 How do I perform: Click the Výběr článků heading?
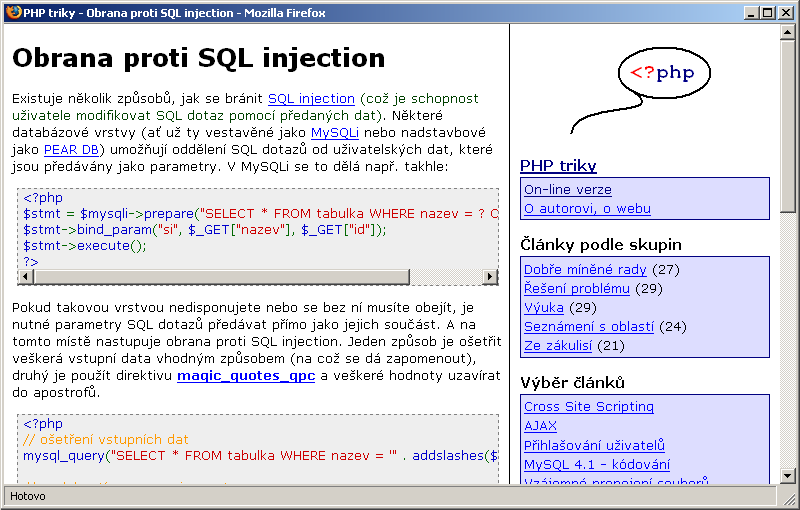pyautogui.click(x=572, y=382)
